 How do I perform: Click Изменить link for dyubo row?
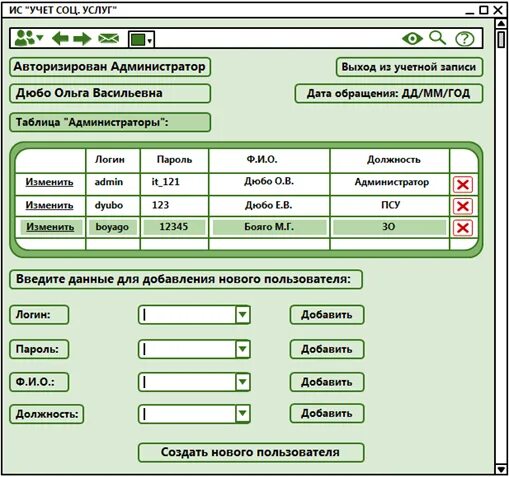coord(49,205)
